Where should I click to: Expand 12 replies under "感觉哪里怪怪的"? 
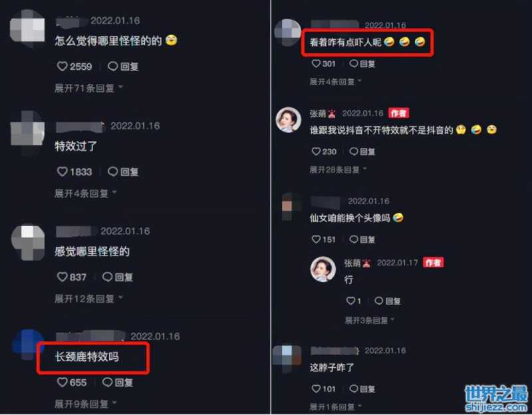[88, 299]
